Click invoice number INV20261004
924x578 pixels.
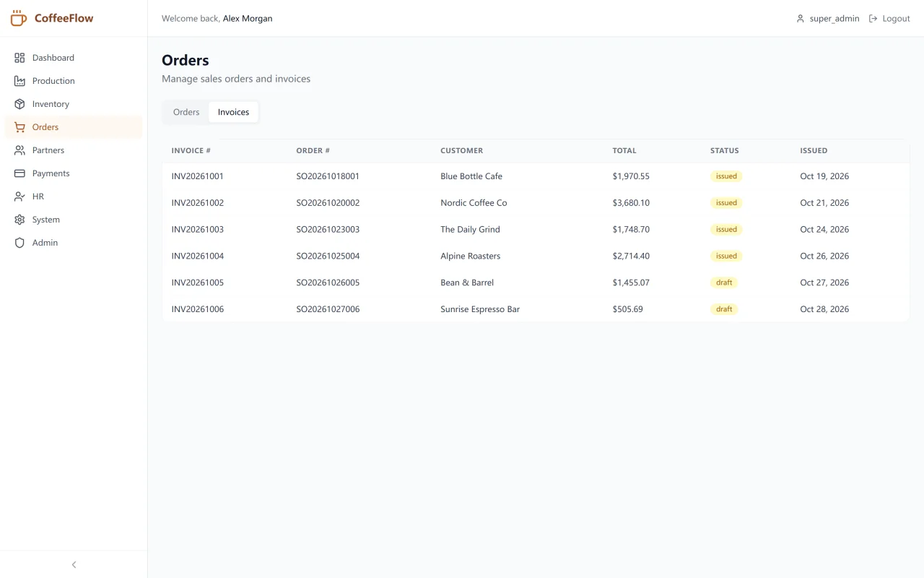(x=198, y=256)
